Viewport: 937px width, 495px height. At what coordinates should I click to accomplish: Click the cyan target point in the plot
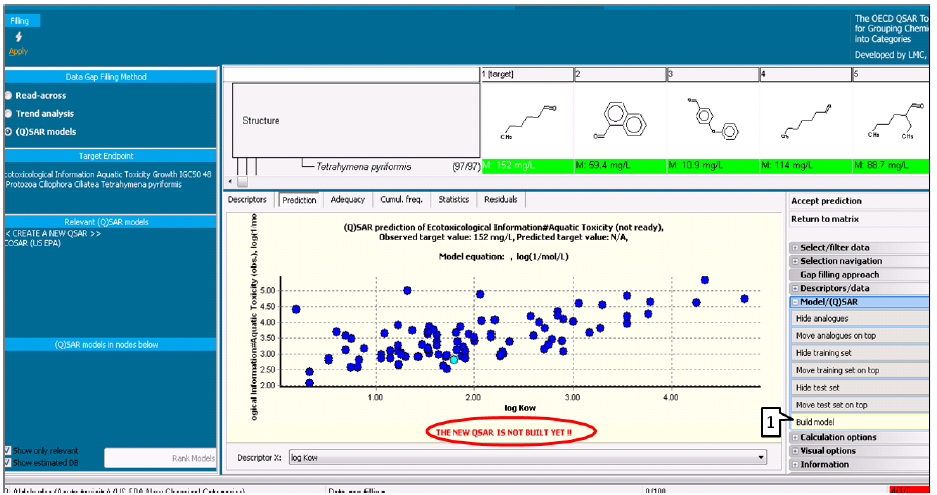pos(454,360)
